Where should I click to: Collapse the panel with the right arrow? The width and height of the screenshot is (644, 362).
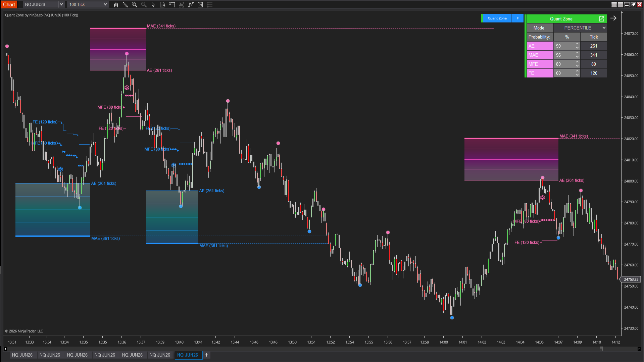[613, 18]
